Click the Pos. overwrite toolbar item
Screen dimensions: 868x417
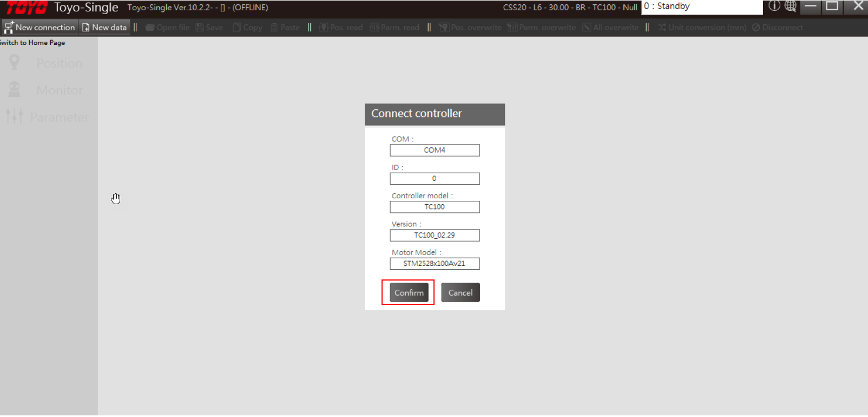coord(470,27)
